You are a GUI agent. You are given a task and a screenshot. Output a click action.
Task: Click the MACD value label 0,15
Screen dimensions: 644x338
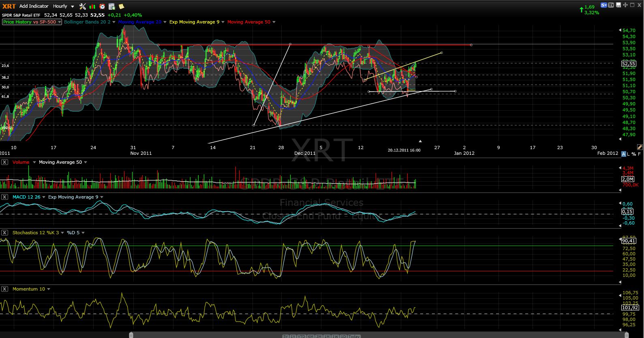627,212
